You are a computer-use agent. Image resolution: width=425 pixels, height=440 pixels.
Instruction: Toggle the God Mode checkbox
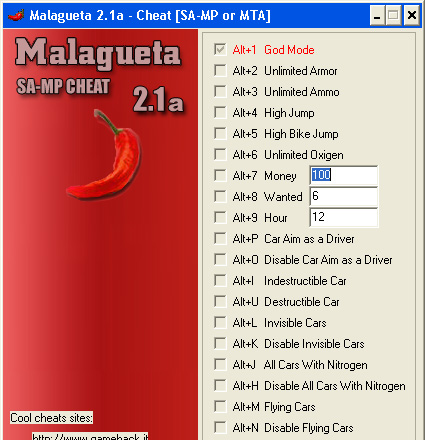click(220, 50)
